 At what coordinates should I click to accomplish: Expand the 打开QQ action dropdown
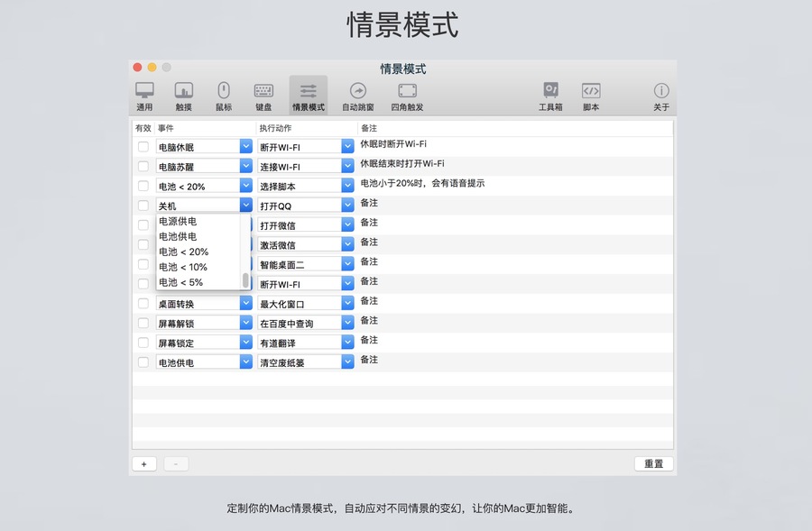coord(347,206)
